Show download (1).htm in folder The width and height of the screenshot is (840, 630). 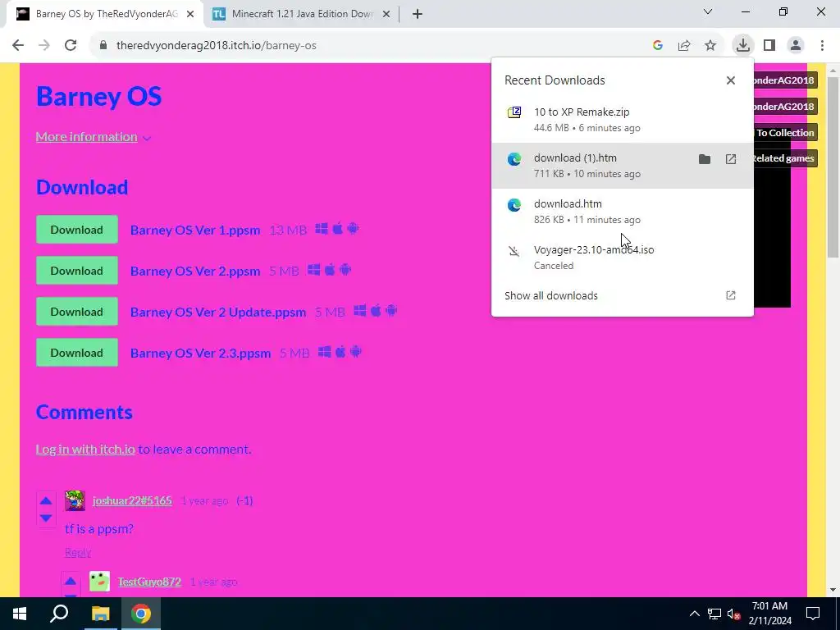pos(705,159)
